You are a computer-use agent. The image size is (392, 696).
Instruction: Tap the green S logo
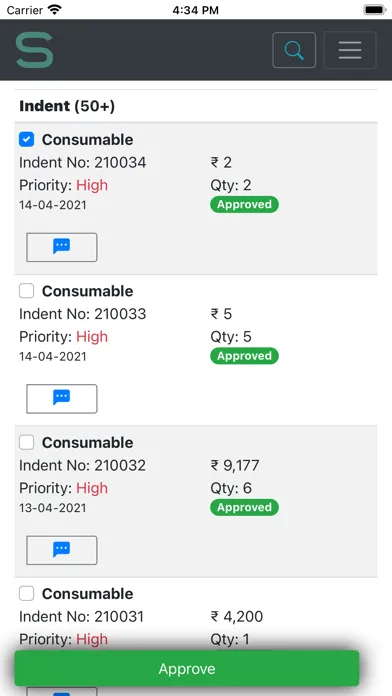click(x=35, y=50)
